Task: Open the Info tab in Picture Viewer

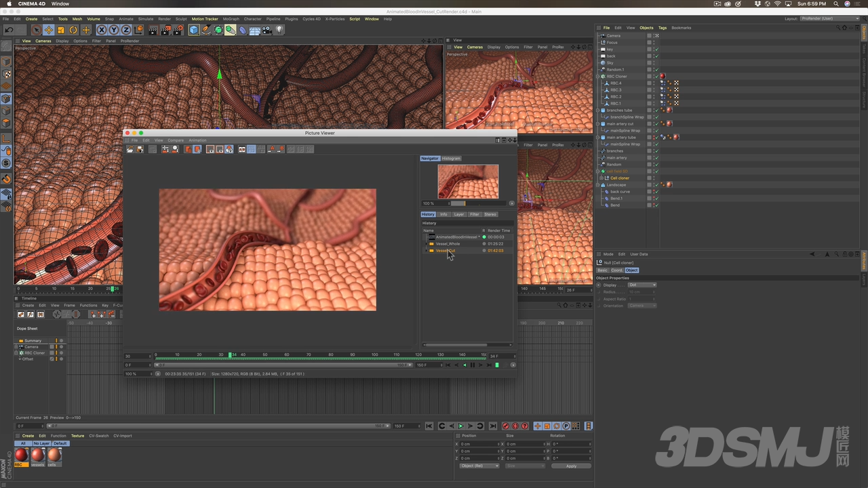Action: [x=443, y=214]
